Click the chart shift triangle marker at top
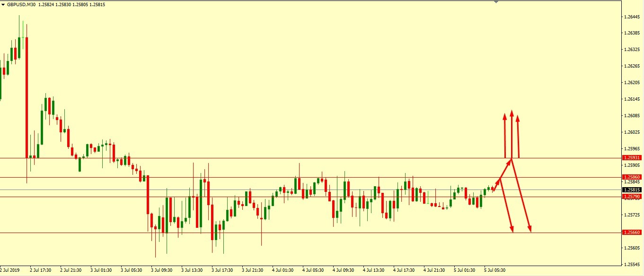Screen dimensions: 644x276 496,2
